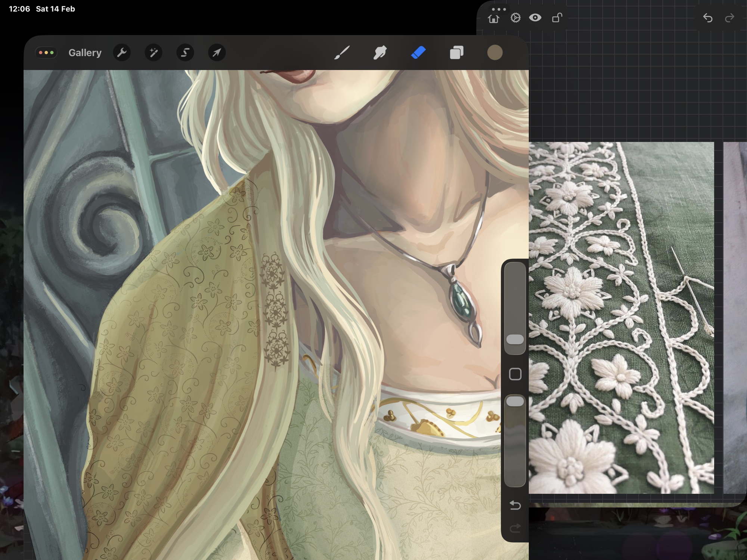Tap the blue Eraser tool

coord(418,53)
